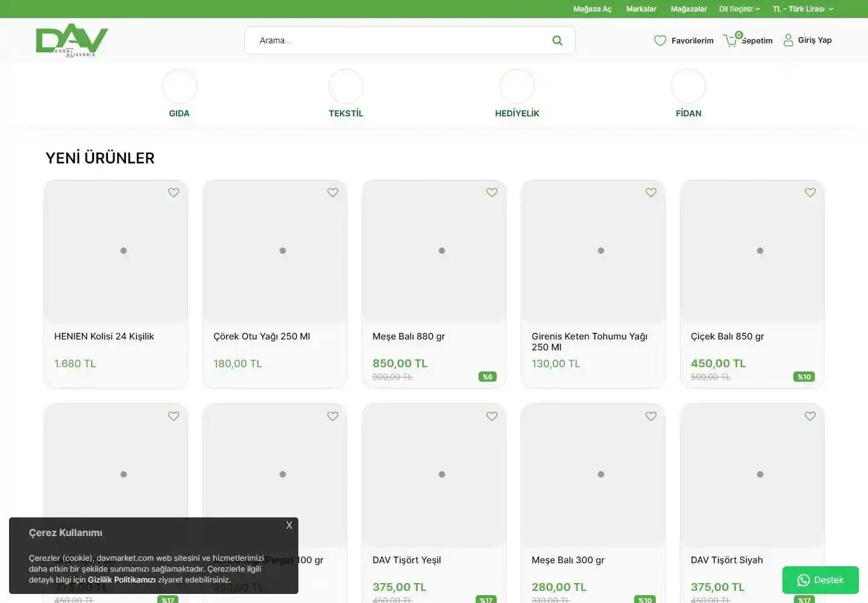The image size is (868, 603).
Task: Favorite Meşe Balı 880 gr
Action: pos(492,192)
